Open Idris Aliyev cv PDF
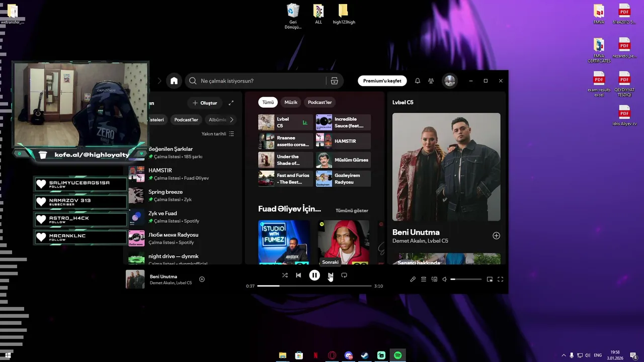This screenshot has height=362, width=644. click(624, 116)
